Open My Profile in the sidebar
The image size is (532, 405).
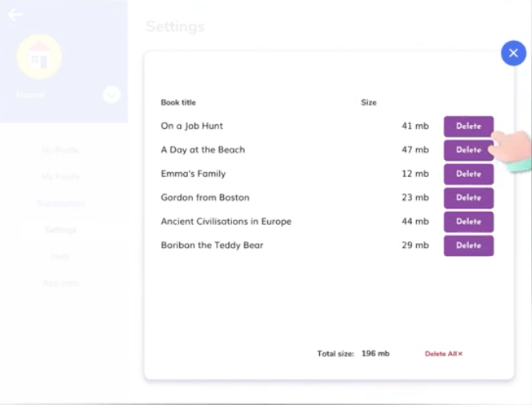[61, 150]
